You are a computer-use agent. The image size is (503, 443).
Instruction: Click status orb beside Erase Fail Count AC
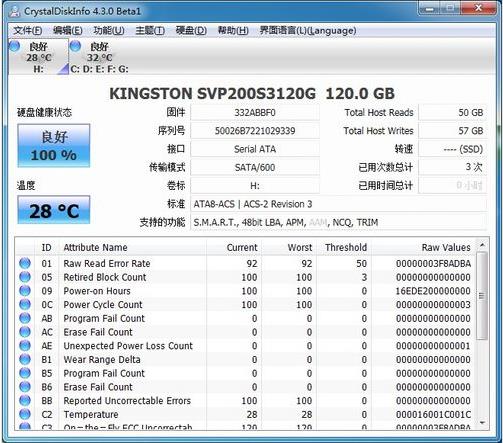click(25, 332)
